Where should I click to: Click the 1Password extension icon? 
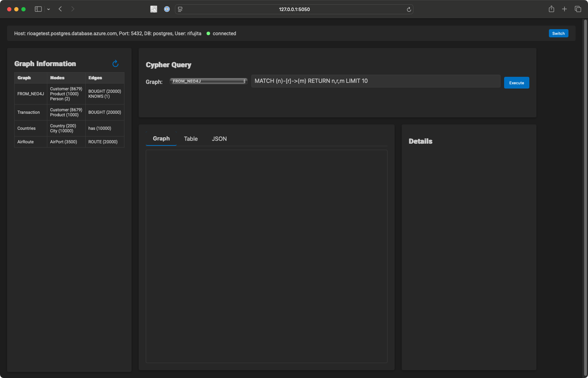pos(167,9)
